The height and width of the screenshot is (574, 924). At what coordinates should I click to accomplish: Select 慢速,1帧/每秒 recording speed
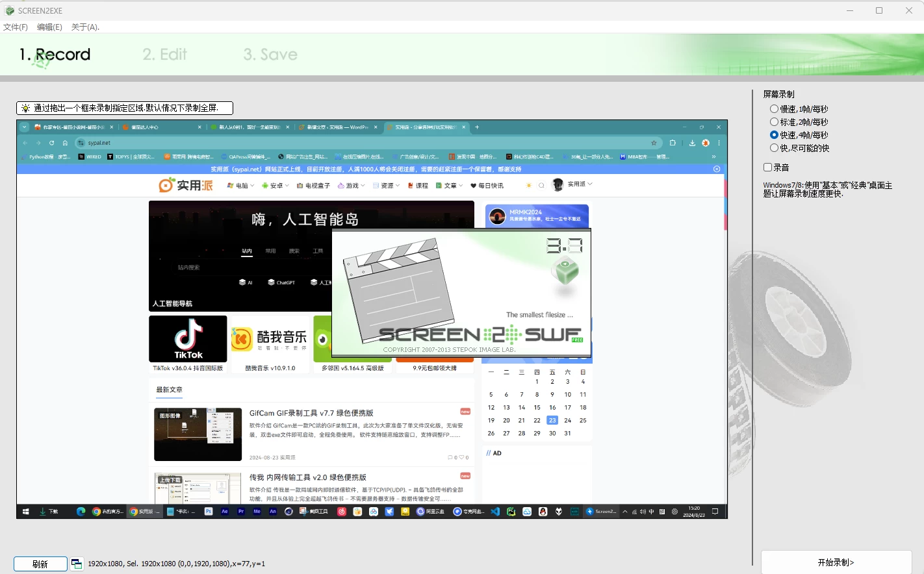click(774, 109)
